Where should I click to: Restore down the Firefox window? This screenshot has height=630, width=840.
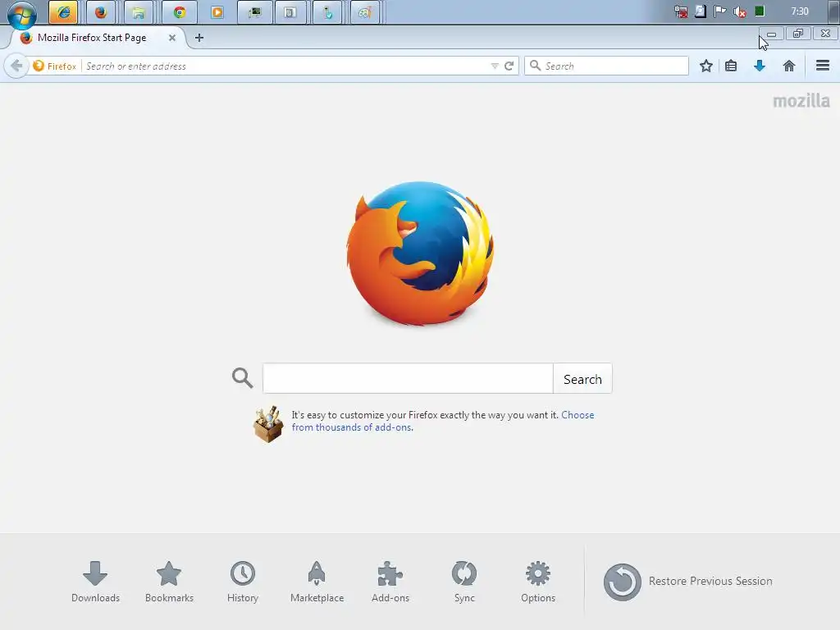(x=798, y=34)
